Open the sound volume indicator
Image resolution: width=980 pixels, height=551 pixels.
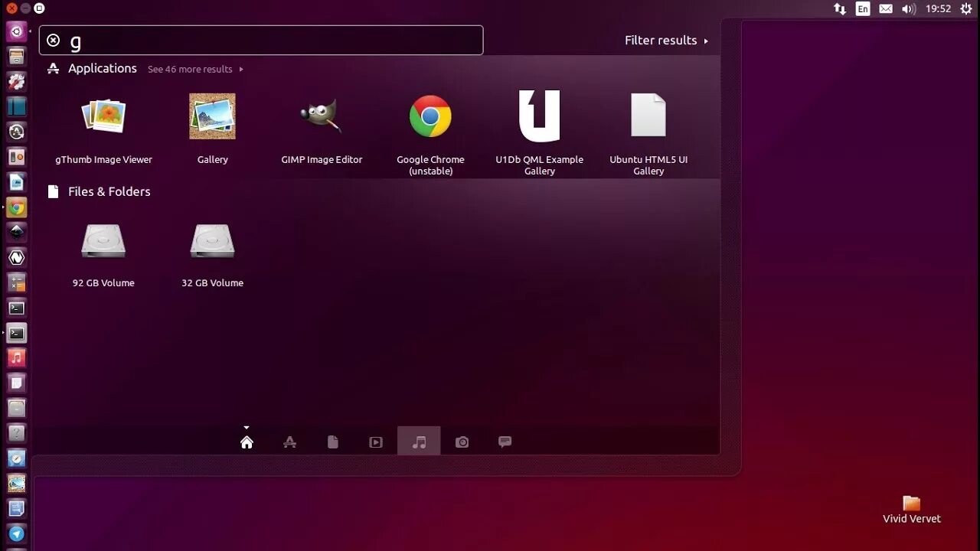pyautogui.click(x=909, y=9)
